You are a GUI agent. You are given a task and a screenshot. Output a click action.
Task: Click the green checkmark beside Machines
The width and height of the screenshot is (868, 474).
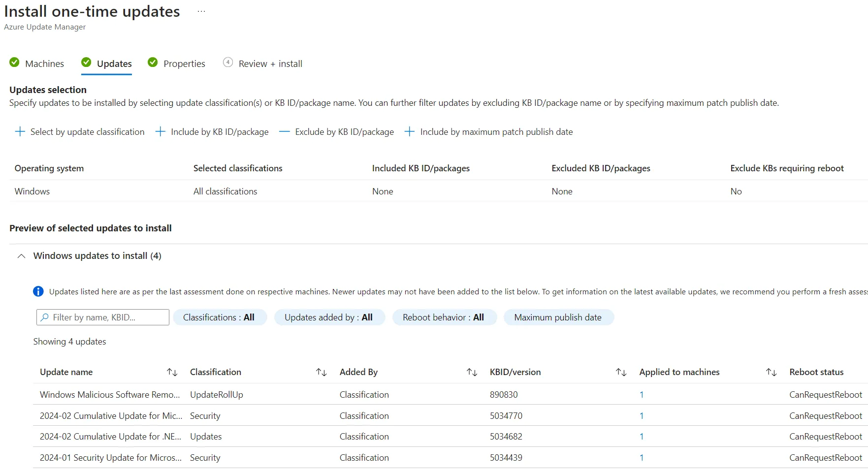(x=14, y=63)
